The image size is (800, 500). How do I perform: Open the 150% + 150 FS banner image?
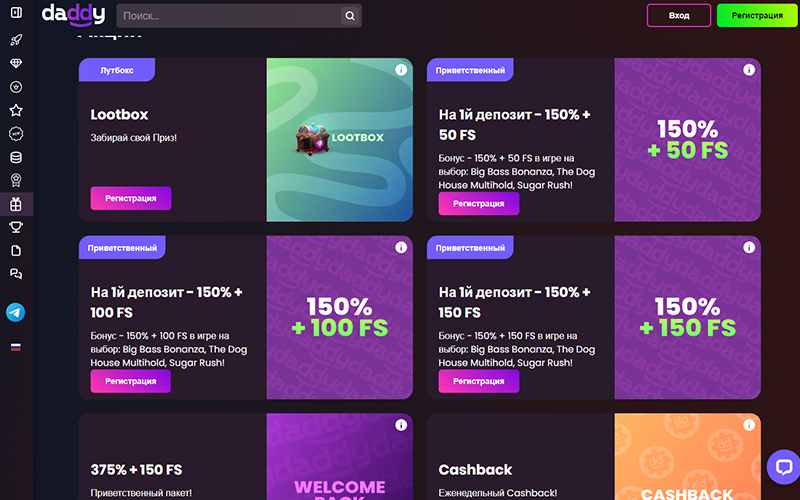tap(688, 317)
